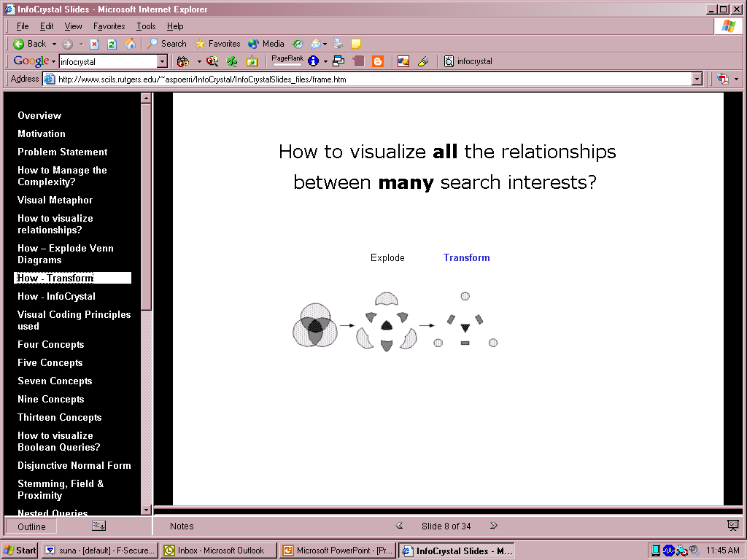747x560 pixels.
Task: Select the "Thirteen Concepts" outline link
Action: click(x=59, y=418)
